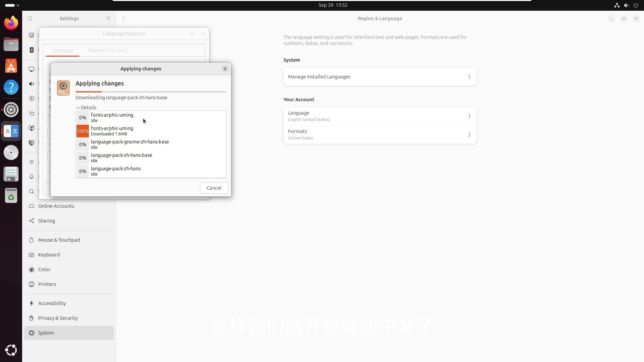Open the Settings hamburger menu
644x362 pixels.
pos(108,18)
